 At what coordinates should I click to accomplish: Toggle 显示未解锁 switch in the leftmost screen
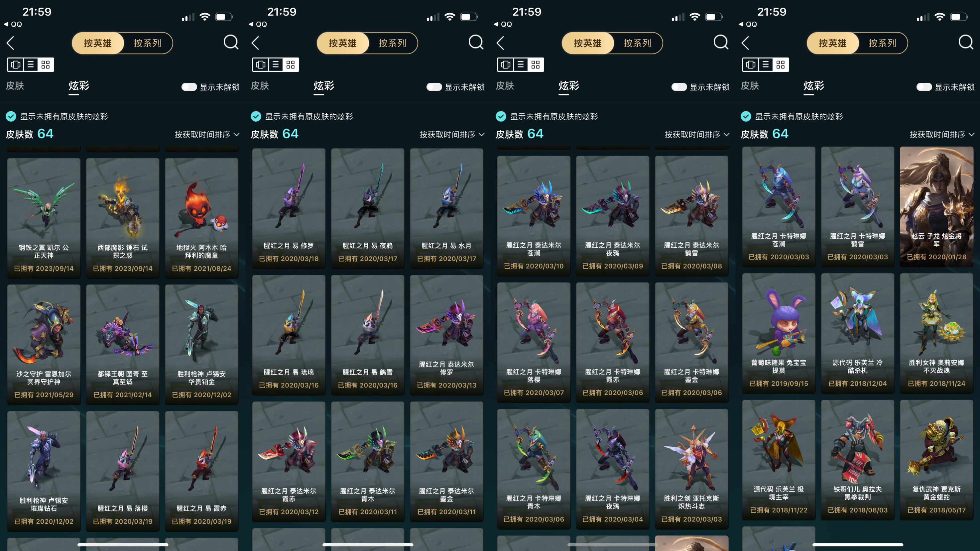pyautogui.click(x=189, y=87)
